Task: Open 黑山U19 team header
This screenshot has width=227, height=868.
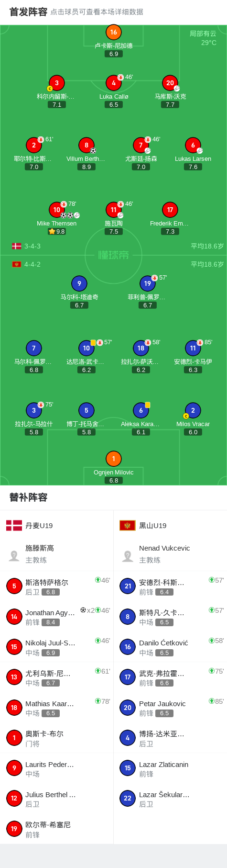Action: click(170, 525)
